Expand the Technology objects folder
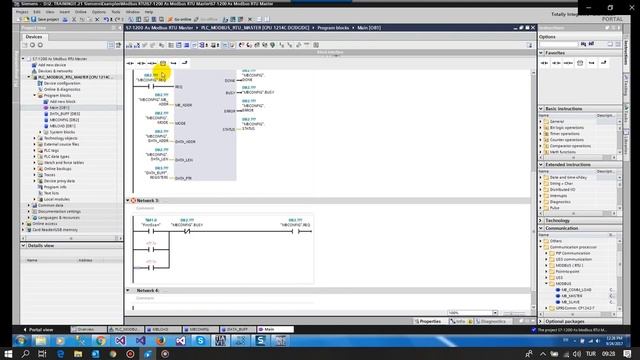 coord(35,138)
